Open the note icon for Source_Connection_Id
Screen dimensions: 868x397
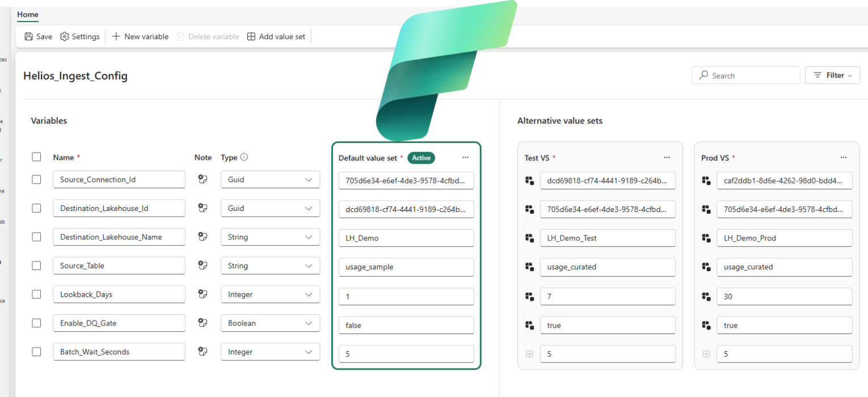203,179
